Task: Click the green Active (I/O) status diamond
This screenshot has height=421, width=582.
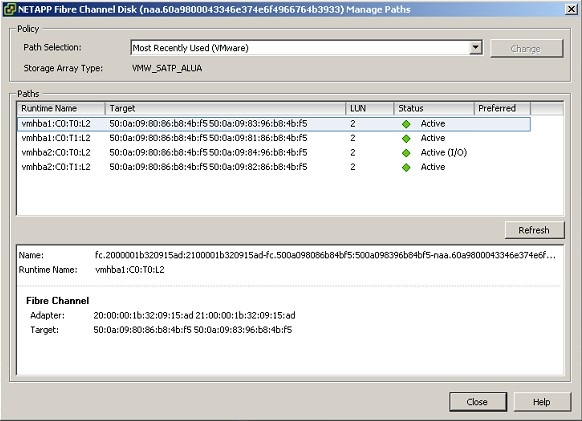Action: point(406,153)
